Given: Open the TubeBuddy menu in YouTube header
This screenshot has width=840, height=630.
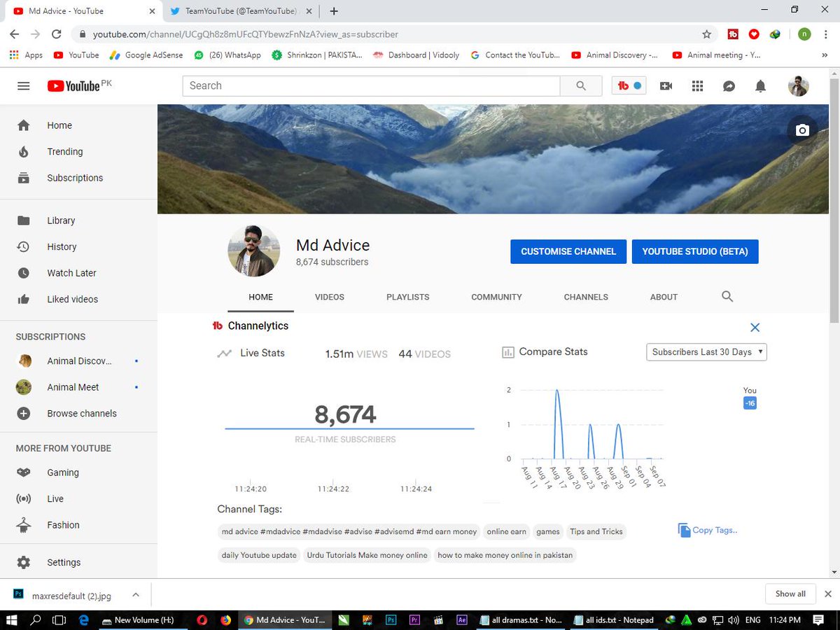Looking at the screenshot, I should [x=629, y=85].
